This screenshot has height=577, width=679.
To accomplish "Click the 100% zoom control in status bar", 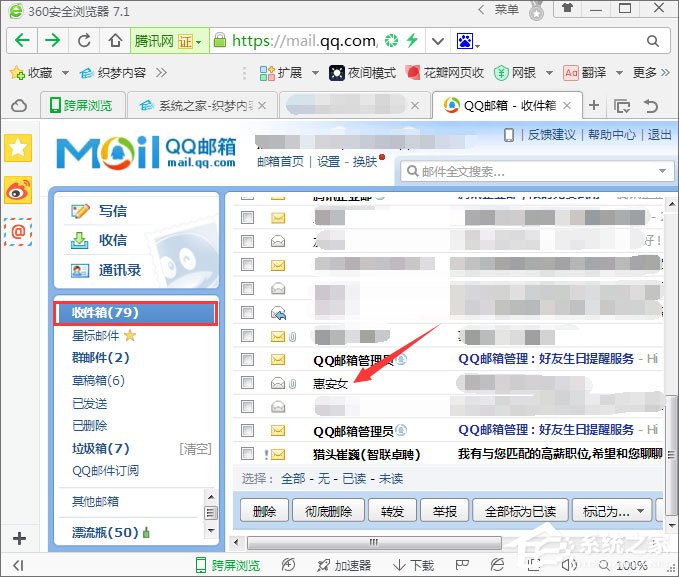I will tap(623, 565).
